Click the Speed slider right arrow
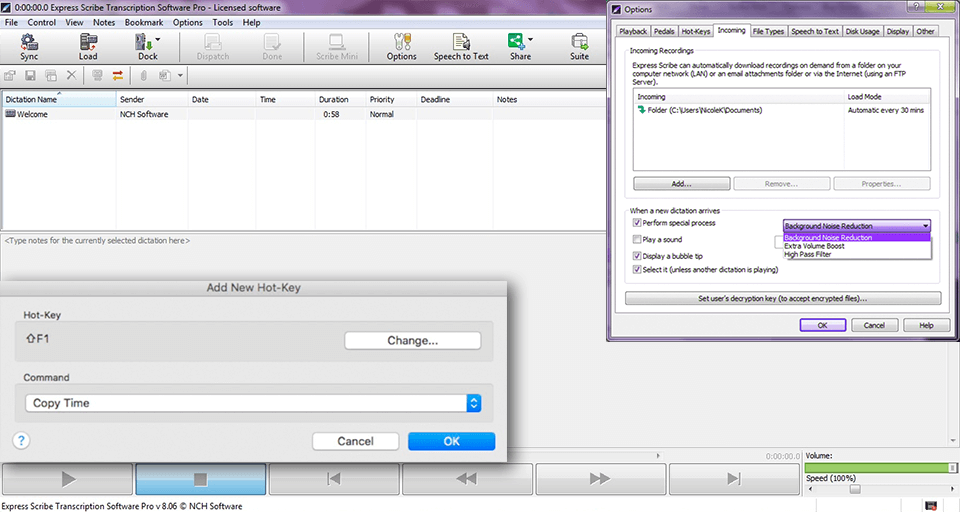The height and width of the screenshot is (512, 960). pyautogui.click(x=952, y=489)
